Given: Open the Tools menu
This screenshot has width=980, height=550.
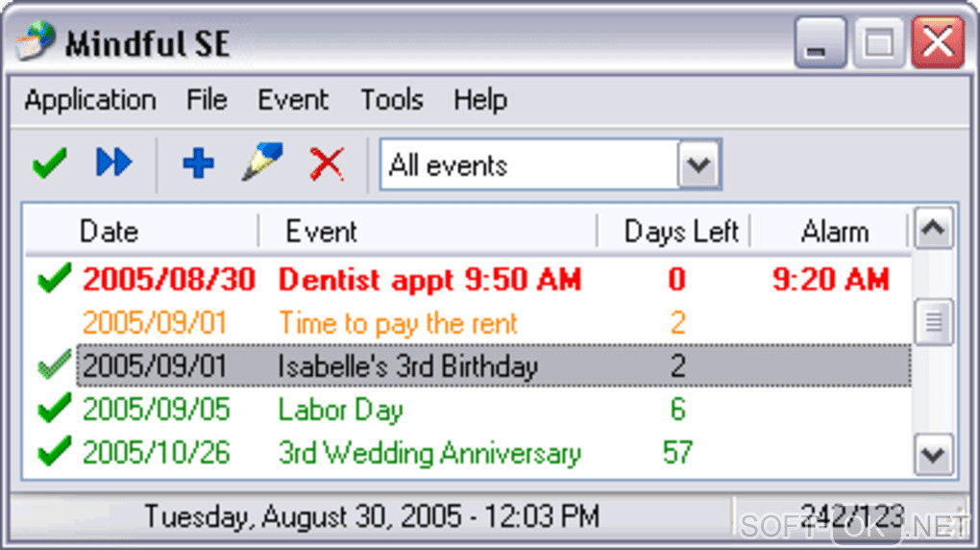Looking at the screenshot, I should (x=392, y=100).
